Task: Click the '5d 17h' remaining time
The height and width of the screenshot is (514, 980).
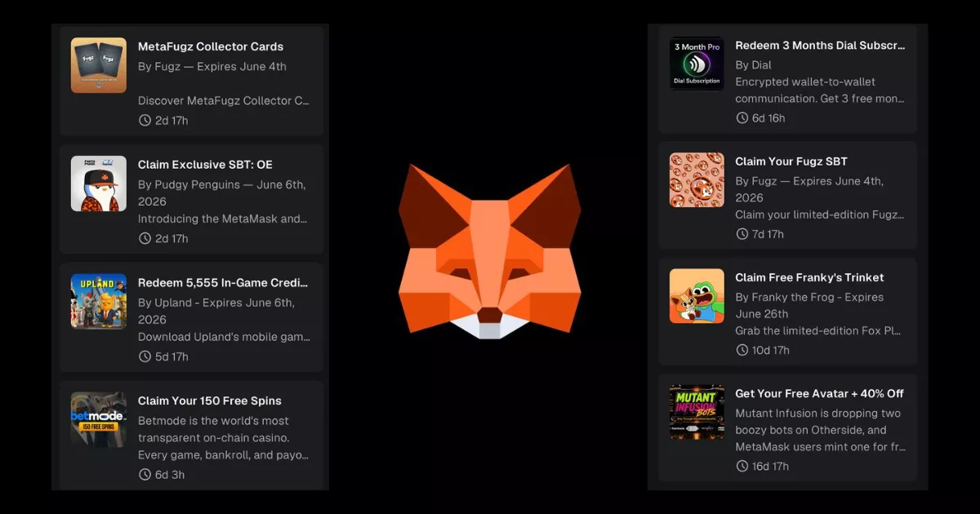Action: [x=172, y=357]
